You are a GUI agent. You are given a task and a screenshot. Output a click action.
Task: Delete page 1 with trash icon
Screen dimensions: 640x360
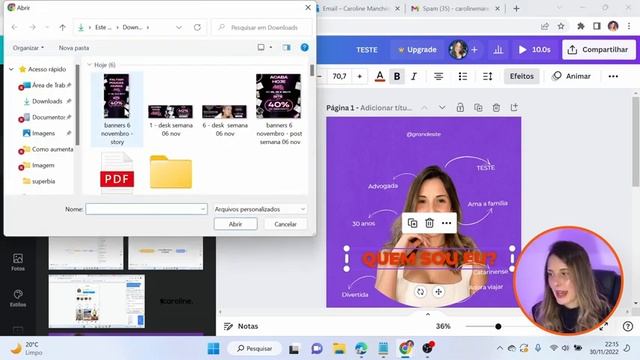[496, 107]
